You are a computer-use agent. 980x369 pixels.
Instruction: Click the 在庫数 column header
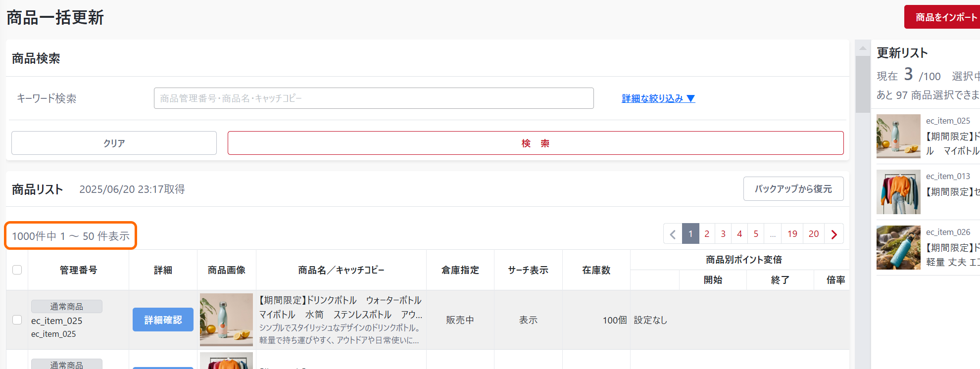pos(596,270)
